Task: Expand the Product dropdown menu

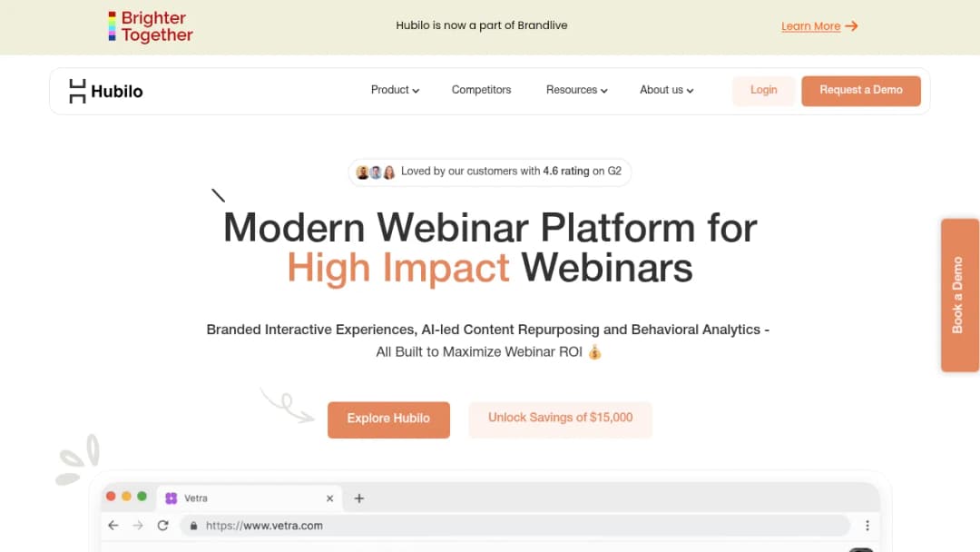Action: click(x=395, y=90)
